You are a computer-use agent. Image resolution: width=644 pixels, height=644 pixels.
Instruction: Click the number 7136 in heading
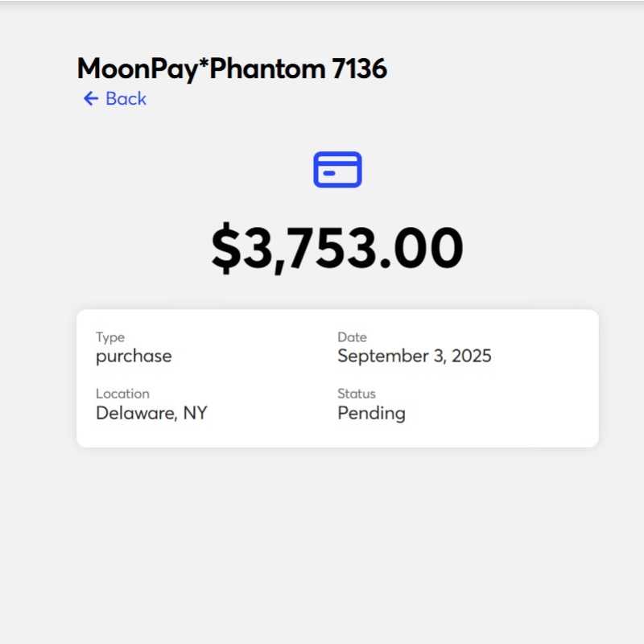(x=359, y=68)
